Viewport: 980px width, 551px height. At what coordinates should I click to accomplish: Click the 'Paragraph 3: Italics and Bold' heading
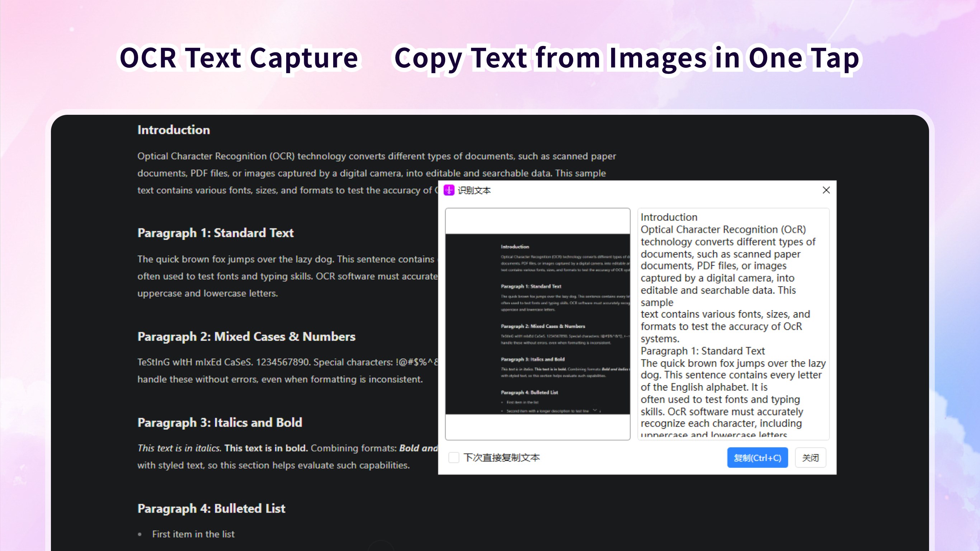click(220, 422)
